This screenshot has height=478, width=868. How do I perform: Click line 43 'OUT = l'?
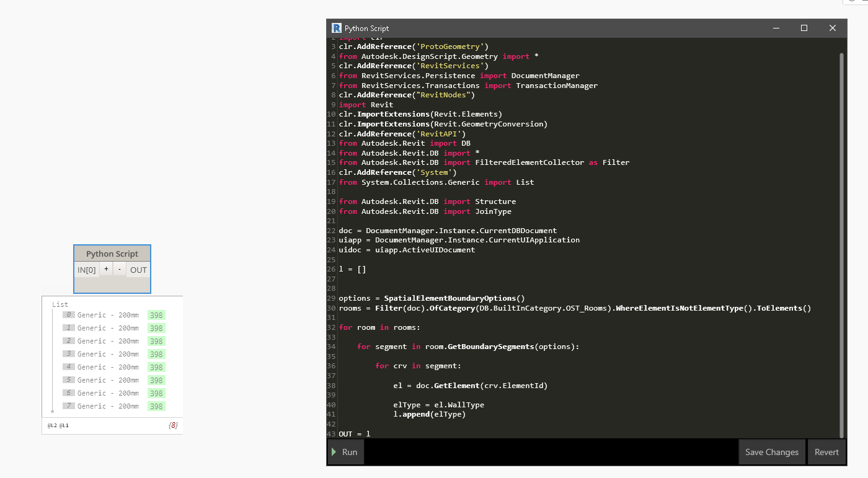355,433
